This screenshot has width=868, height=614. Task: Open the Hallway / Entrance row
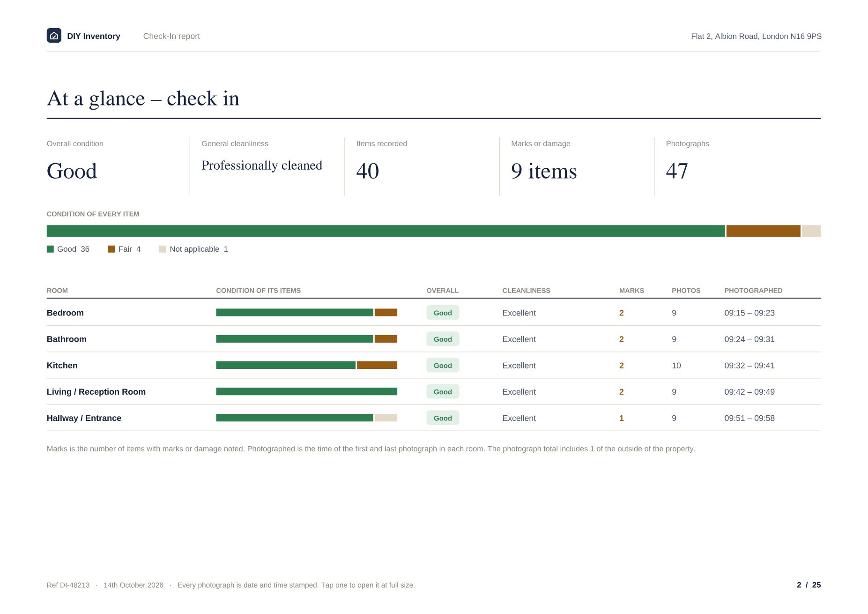pos(434,418)
